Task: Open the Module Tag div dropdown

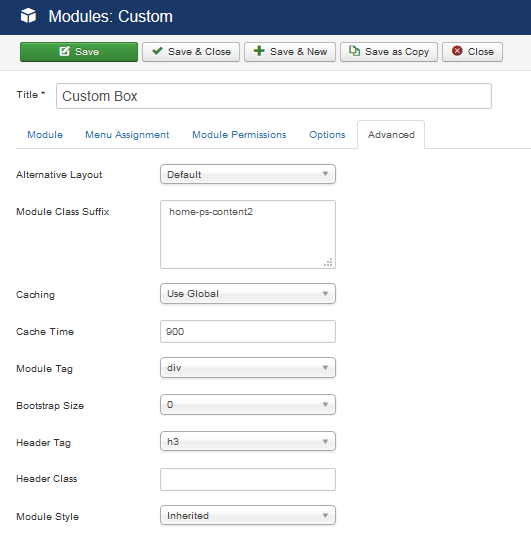Action: (248, 367)
